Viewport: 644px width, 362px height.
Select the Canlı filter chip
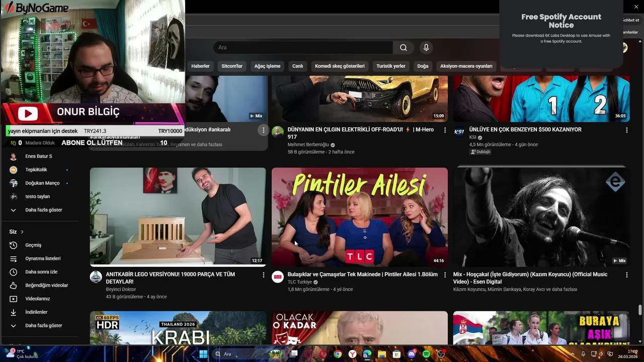click(298, 66)
